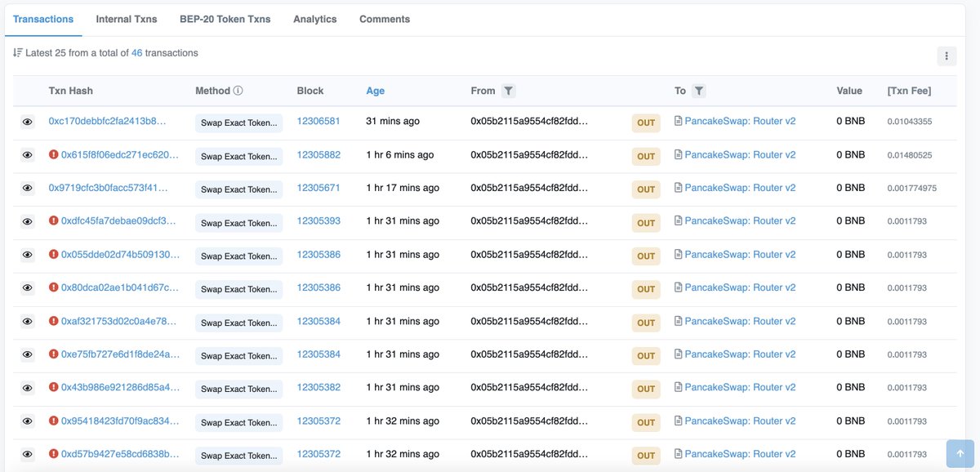This screenshot has width=980, height=472.
Task: Toggle the eye preview on 0x43b986e921286d85a4 row
Action: pyautogui.click(x=25, y=387)
